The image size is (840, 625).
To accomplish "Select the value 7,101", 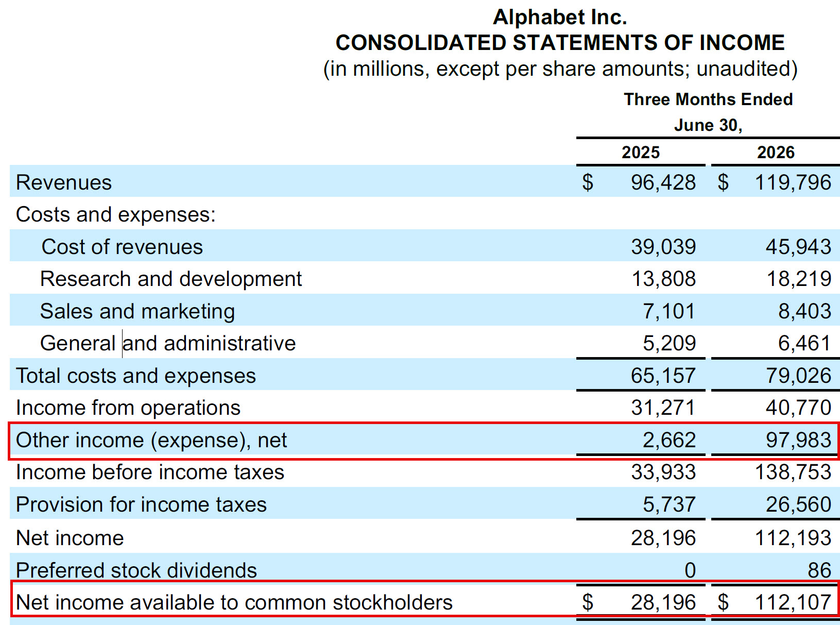I will pos(669,311).
